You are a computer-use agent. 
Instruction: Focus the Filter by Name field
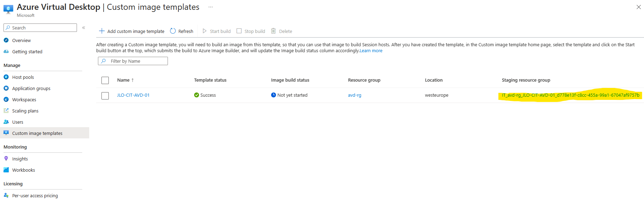point(133,61)
